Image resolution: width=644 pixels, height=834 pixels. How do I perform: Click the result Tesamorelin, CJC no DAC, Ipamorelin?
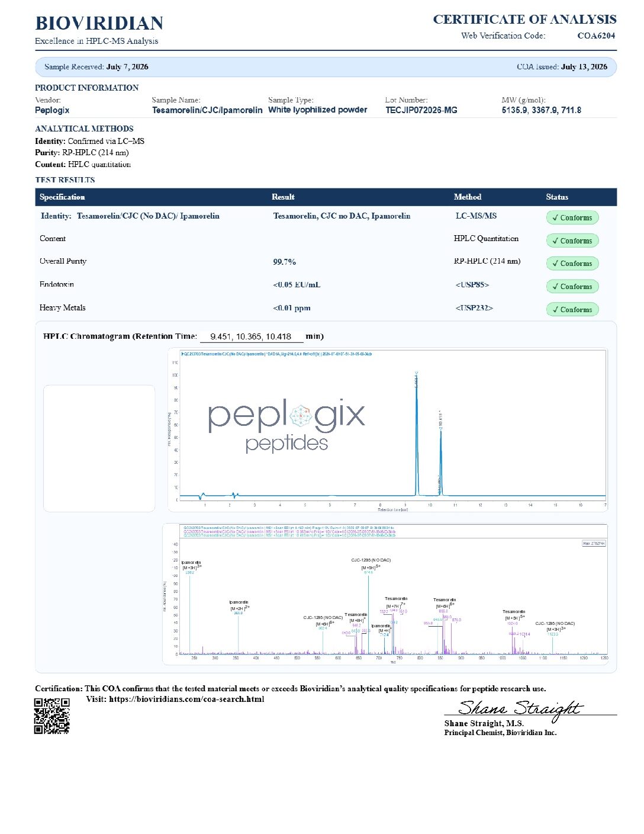pos(342,216)
